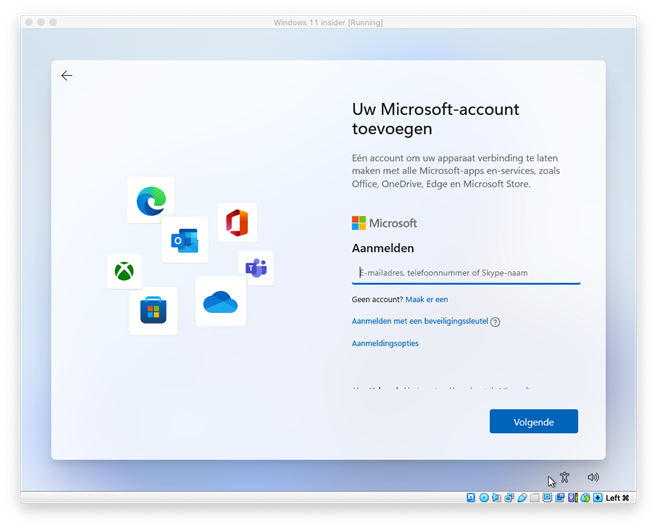Image resolution: width=657 pixels, height=529 pixels.
Task: Click the VirtualBox USB devices status icon
Action: coord(522,498)
